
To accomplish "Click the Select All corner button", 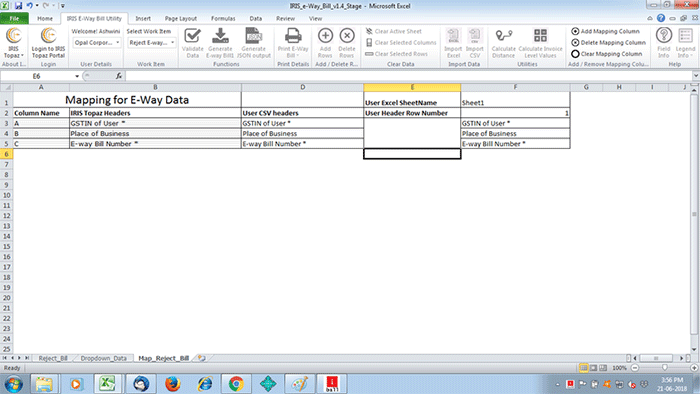I will pyautogui.click(x=6, y=87).
